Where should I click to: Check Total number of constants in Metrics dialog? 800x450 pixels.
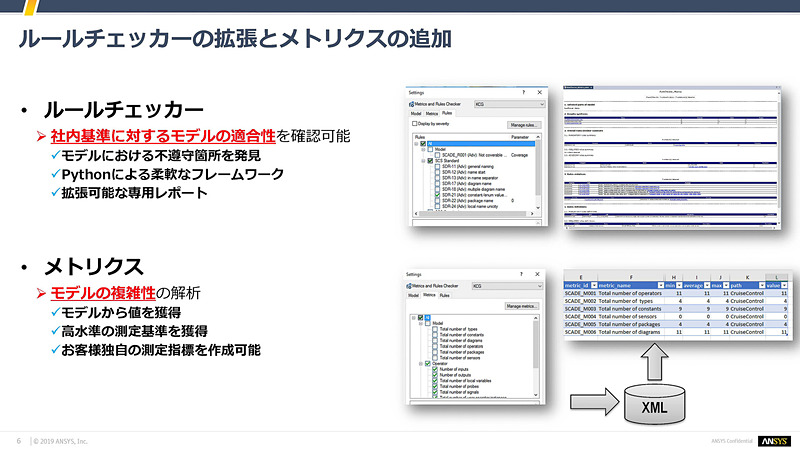pos(435,335)
